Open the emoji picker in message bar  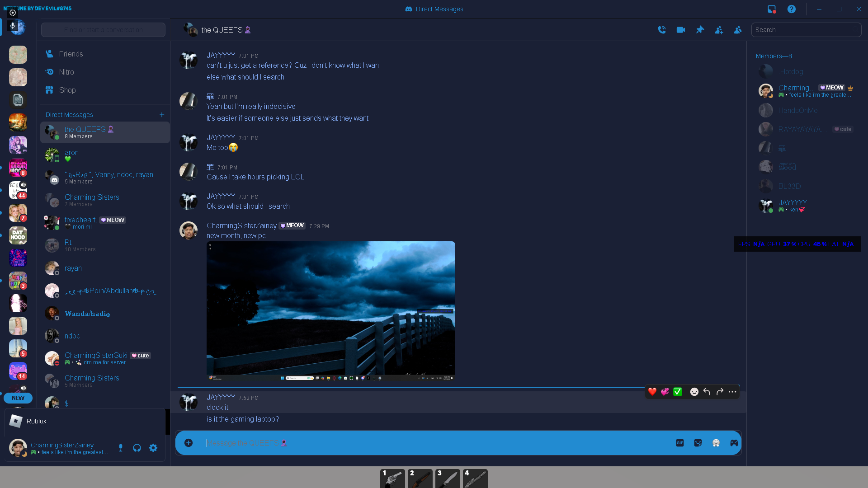pos(716,443)
